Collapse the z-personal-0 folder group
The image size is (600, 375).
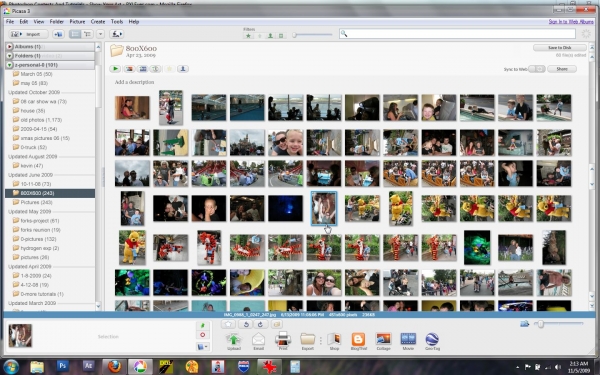tap(10, 65)
